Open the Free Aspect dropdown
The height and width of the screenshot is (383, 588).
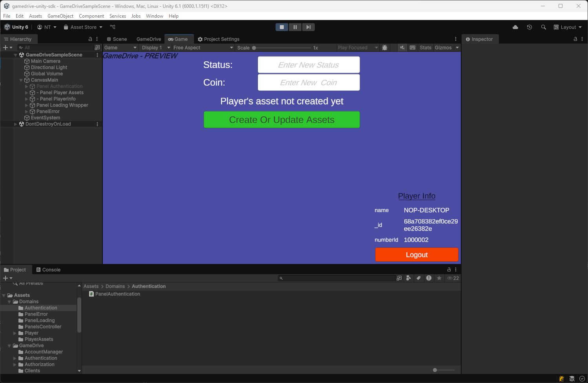203,48
